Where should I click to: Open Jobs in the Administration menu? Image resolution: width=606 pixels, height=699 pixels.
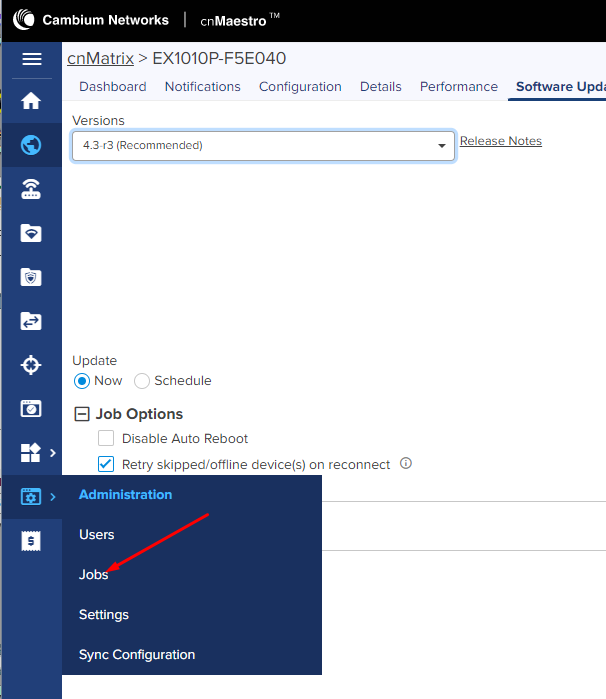[x=94, y=575]
